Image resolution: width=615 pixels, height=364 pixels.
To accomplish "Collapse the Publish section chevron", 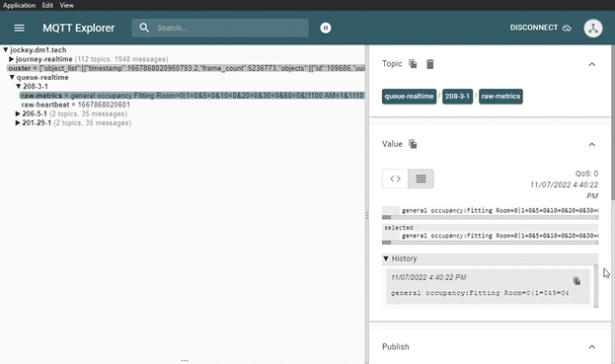I will pos(592,347).
